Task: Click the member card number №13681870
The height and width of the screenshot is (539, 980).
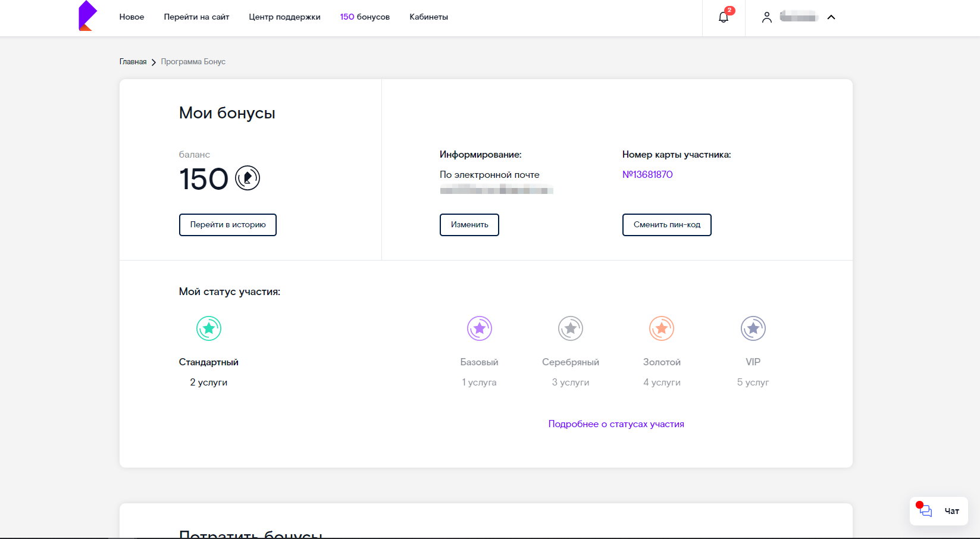Action: [x=647, y=174]
